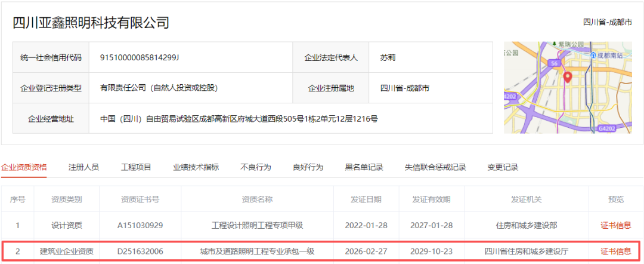The height and width of the screenshot is (264, 644).
Task: Click the 有限责任公司（自然人投资或控股）value
Action: point(159,88)
